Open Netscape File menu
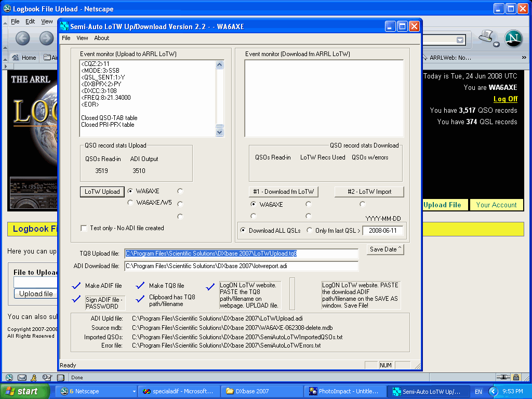 15,21
